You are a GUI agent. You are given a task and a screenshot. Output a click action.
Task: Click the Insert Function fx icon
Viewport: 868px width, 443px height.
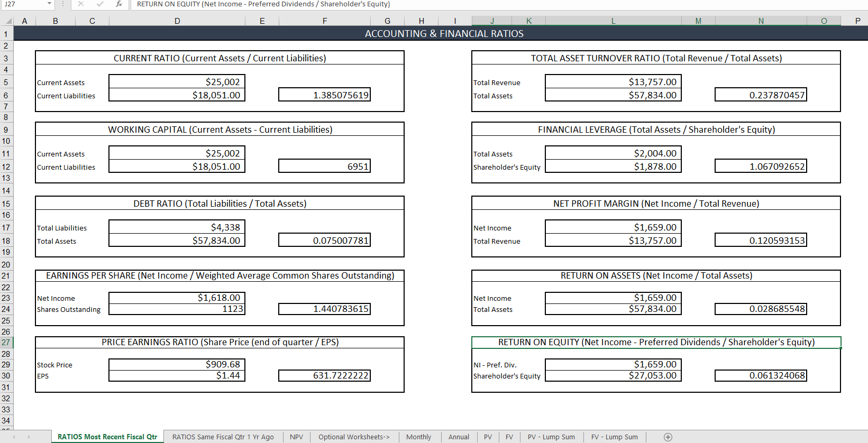[119, 4]
